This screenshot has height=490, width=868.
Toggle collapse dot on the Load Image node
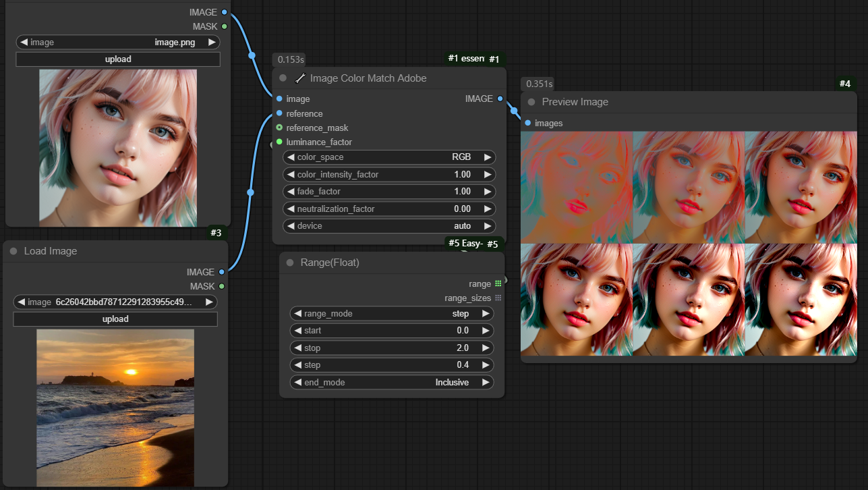pyautogui.click(x=13, y=251)
